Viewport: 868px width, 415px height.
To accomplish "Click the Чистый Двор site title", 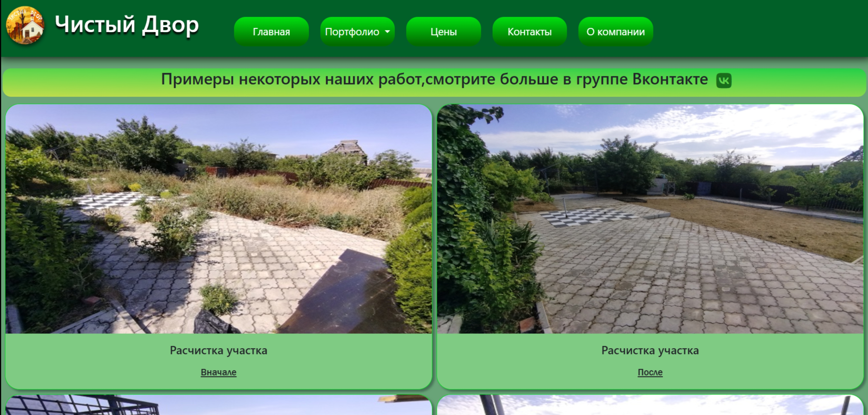I will click(x=127, y=25).
